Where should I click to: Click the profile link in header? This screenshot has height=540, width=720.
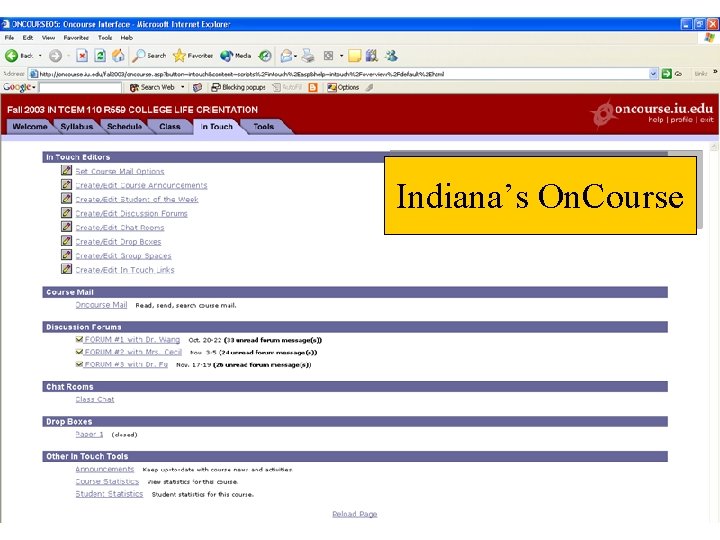click(681, 119)
